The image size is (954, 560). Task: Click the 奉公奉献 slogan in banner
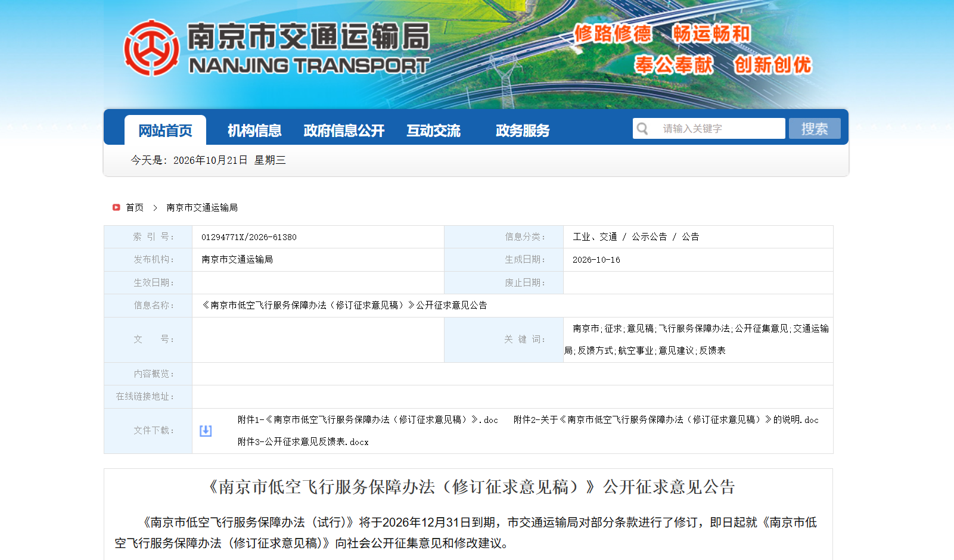pos(673,64)
